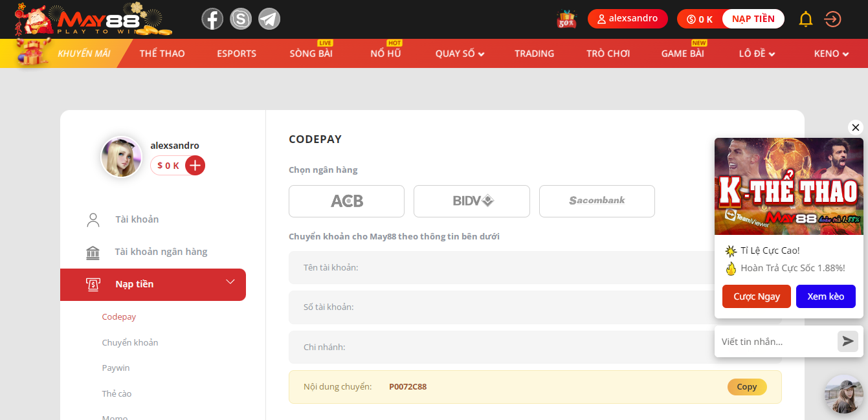Click transfer code P0072C88

pos(408,387)
